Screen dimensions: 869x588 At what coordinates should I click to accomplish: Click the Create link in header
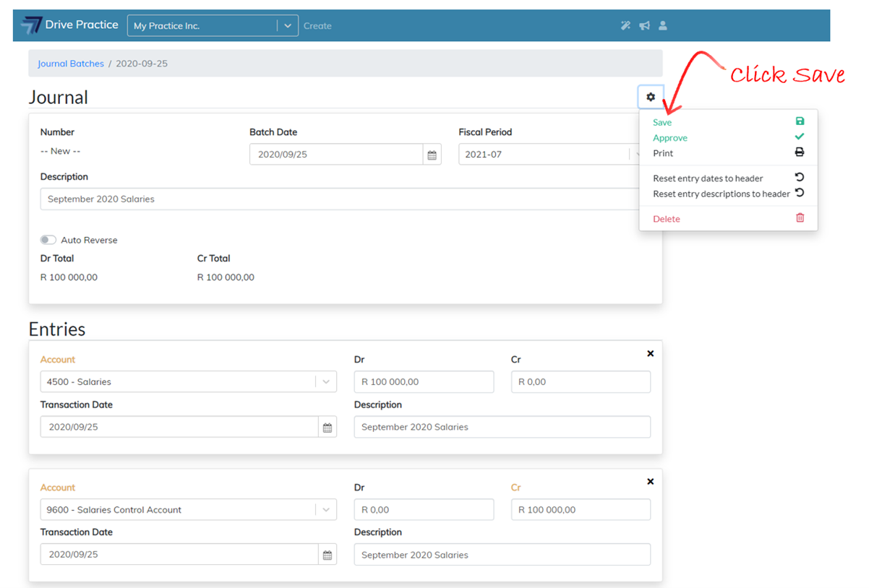tap(317, 26)
